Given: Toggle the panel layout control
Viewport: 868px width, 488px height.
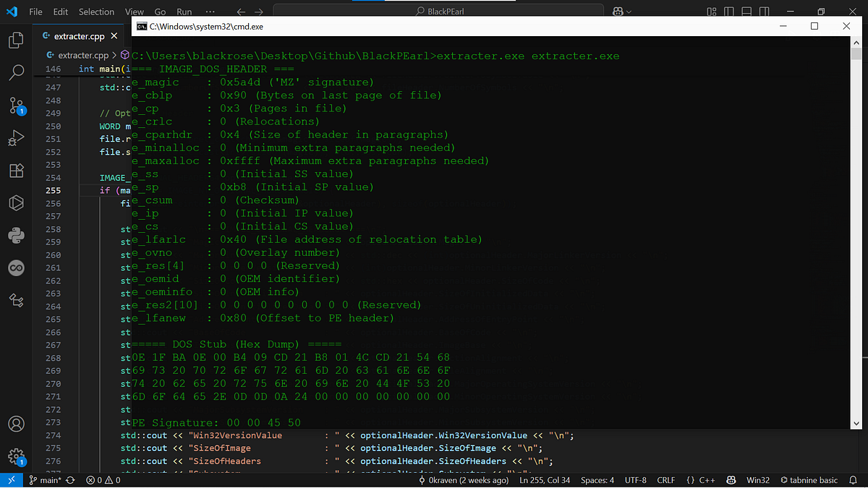Looking at the screenshot, I should [747, 11].
